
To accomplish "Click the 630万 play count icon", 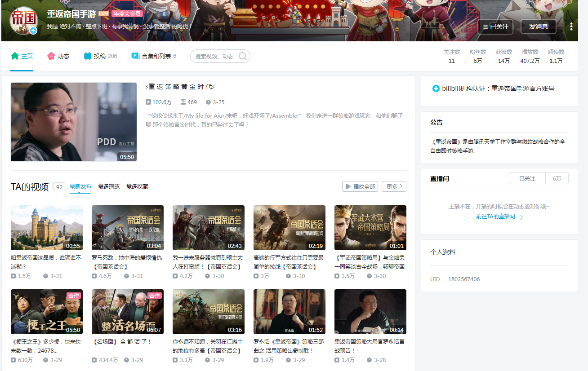I will pos(13,360).
